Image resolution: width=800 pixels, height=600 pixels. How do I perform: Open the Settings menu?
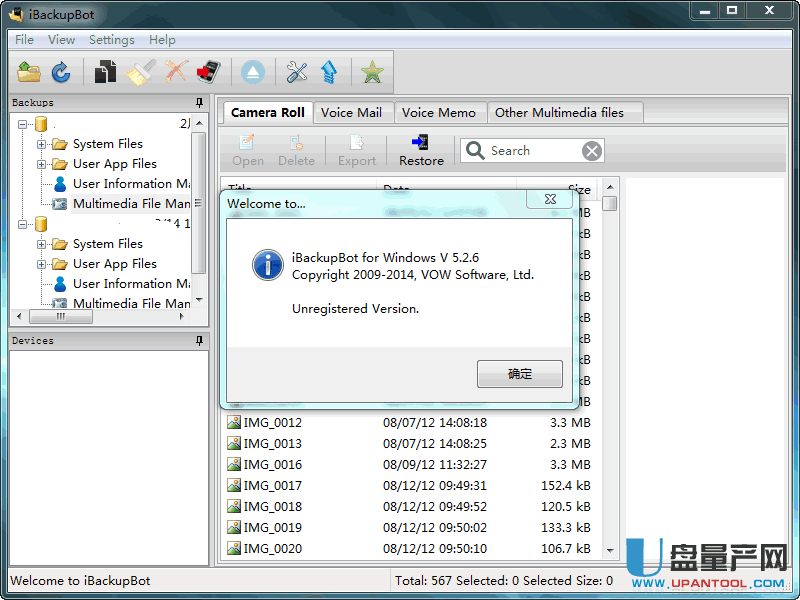(x=111, y=40)
